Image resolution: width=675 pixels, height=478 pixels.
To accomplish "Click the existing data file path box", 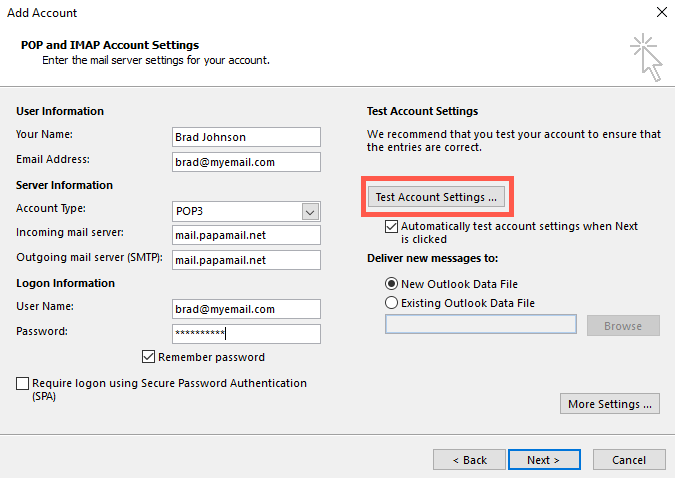I will tap(481, 324).
